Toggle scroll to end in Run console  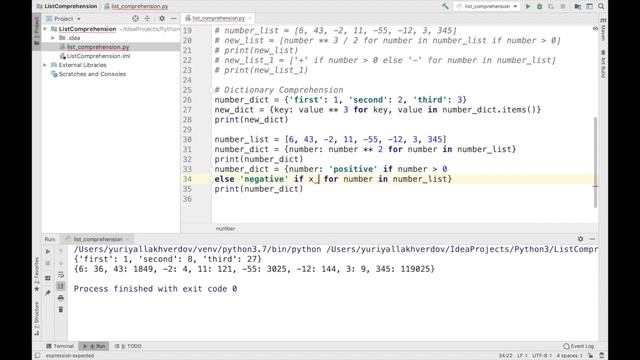61,286
